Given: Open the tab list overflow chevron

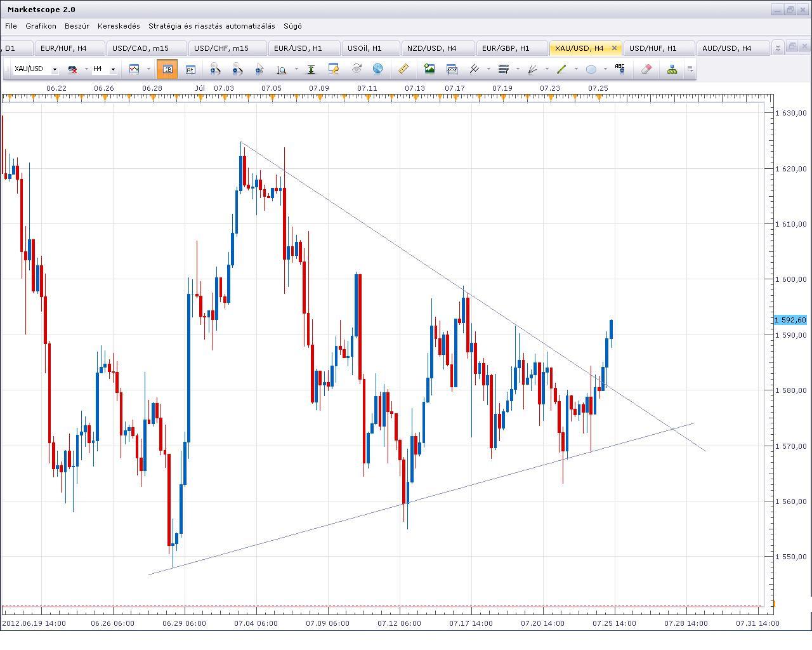Looking at the screenshot, I should pos(778,48).
